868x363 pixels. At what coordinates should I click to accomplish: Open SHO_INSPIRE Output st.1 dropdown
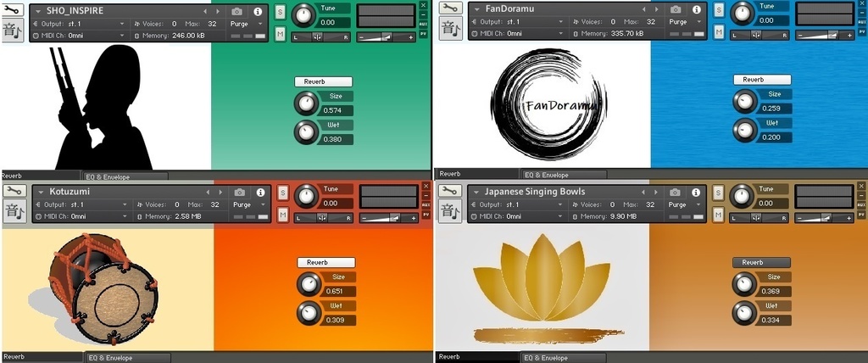[79, 24]
